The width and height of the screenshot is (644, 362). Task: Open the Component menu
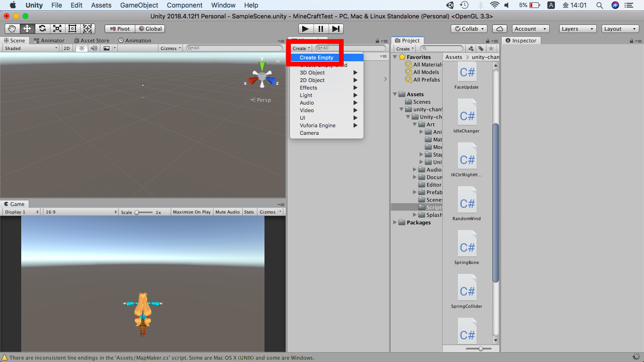point(185,5)
